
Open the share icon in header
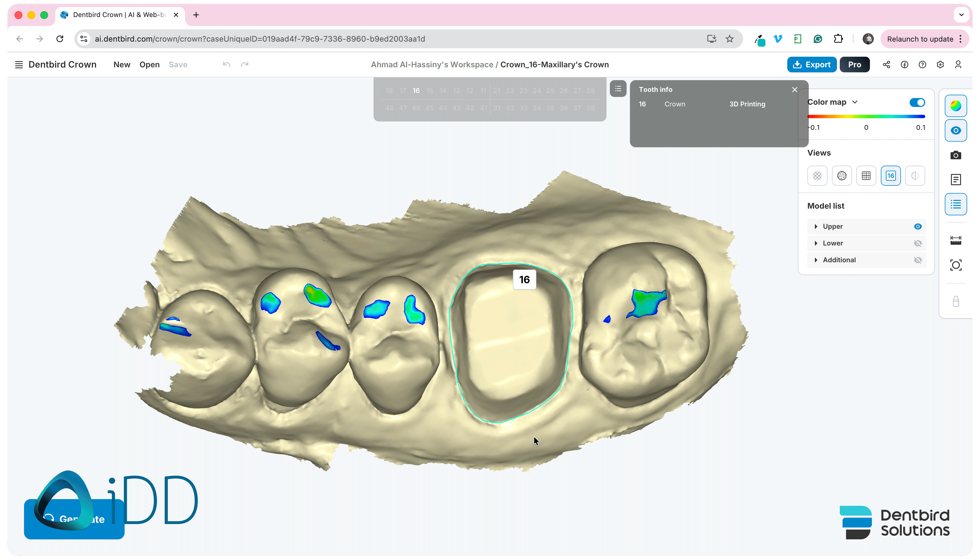click(886, 65)
